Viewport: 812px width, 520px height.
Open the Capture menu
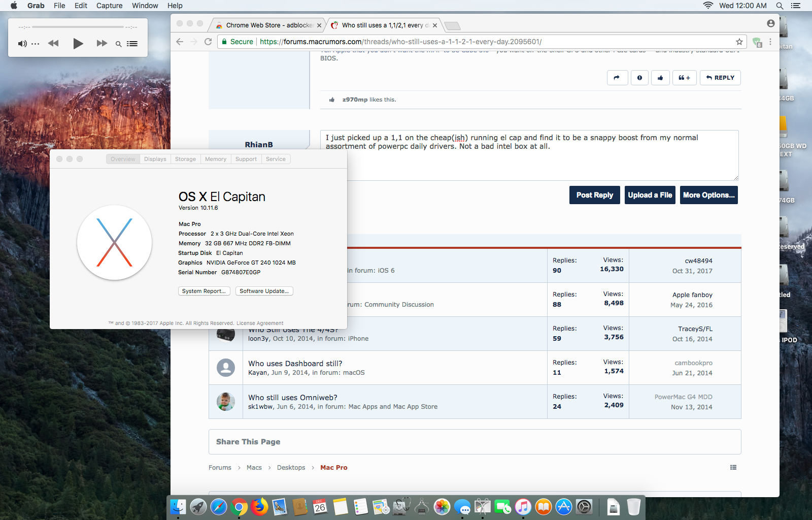[110, 6]
